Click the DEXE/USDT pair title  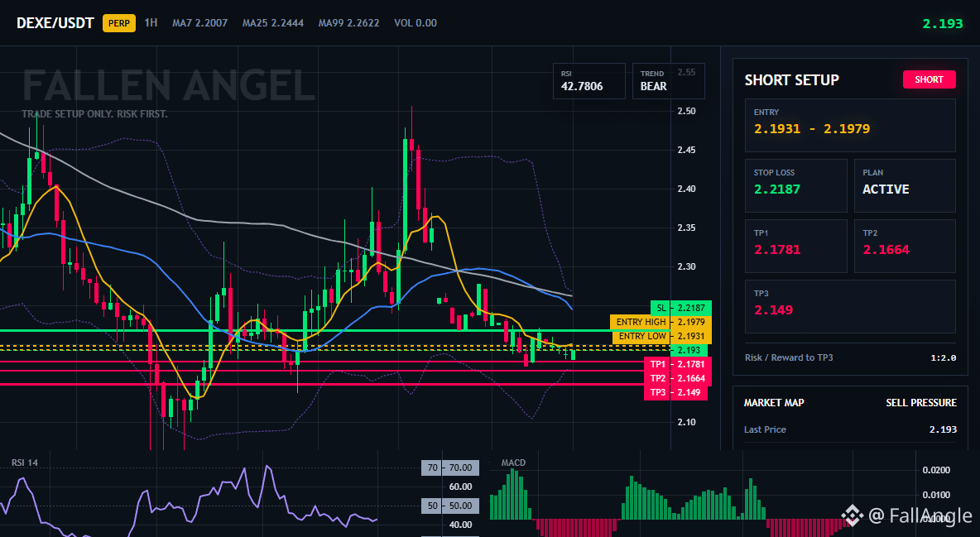pos(55,23)
